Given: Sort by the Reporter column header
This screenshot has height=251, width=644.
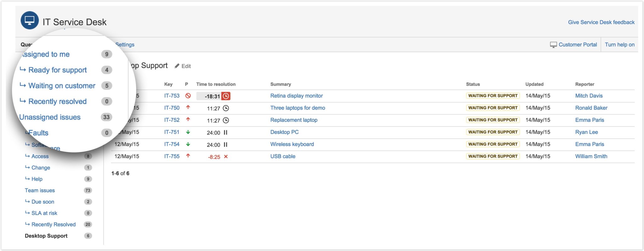Looking at the screenshot, I should click(585, 84).
